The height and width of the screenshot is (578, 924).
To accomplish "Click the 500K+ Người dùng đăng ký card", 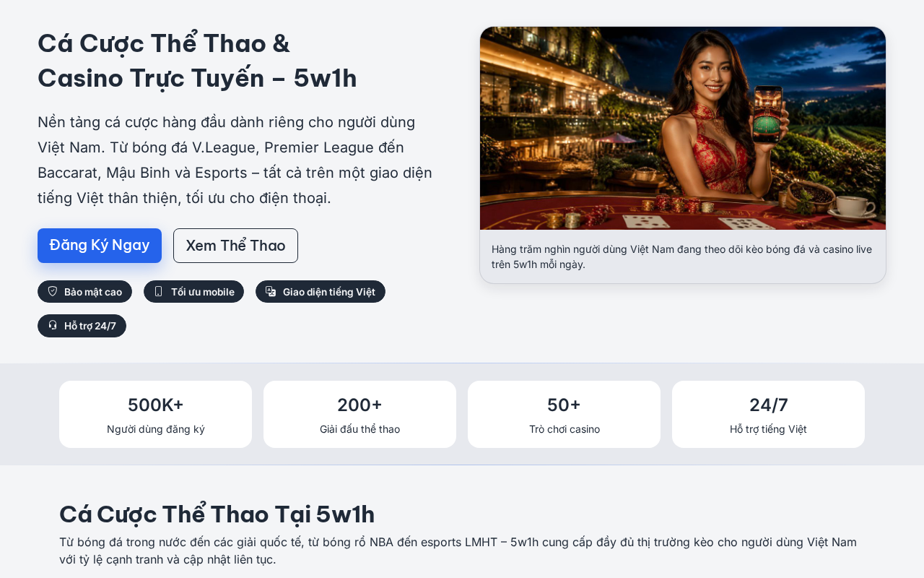I will pyautogui.click(x=155, y=414).
